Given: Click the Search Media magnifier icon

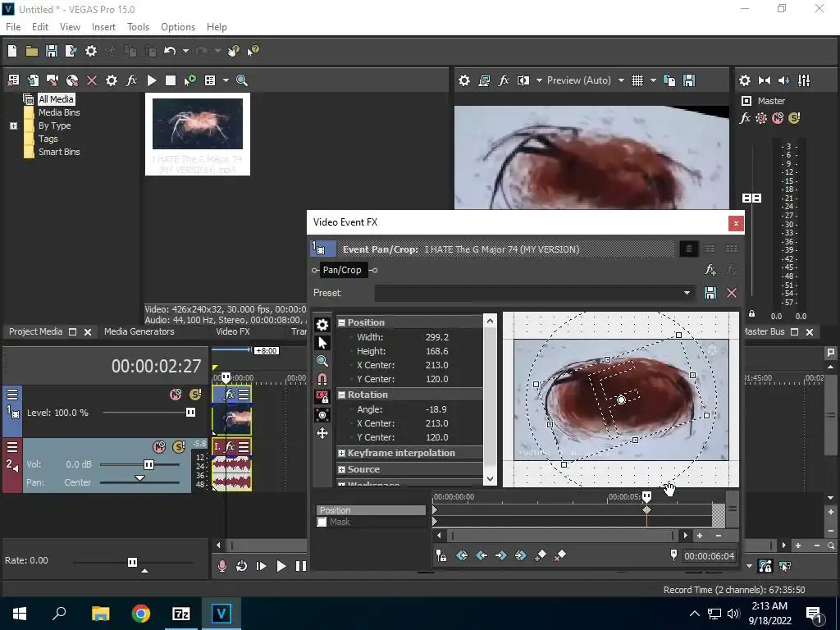Looking at the screenshot, I should click(x=242, y=80).
